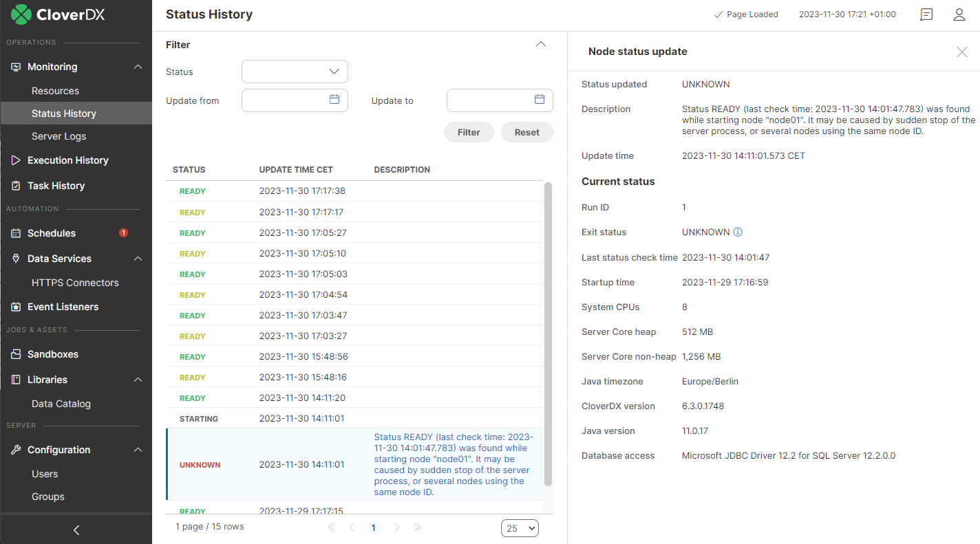Click the feedback comment icon in top bar
This screenshot has height=544, width=980.
[926, 14]
